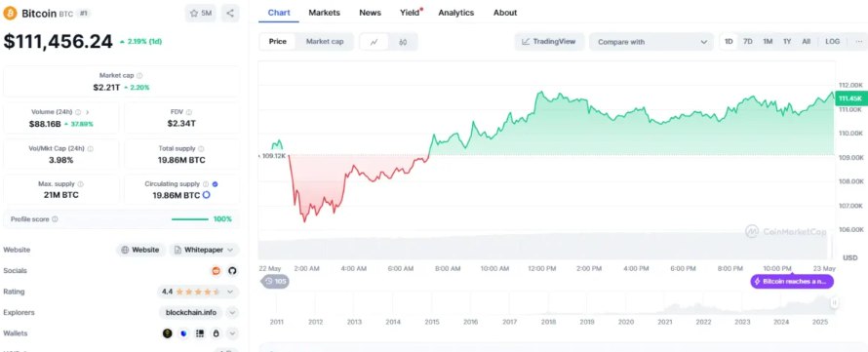
Task: Expand the Whitepaper dropdown
Action: (204, 251)
